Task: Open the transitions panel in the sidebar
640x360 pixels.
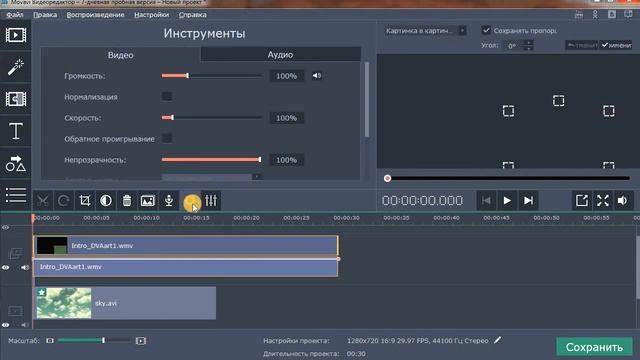Action: (16, 99)
